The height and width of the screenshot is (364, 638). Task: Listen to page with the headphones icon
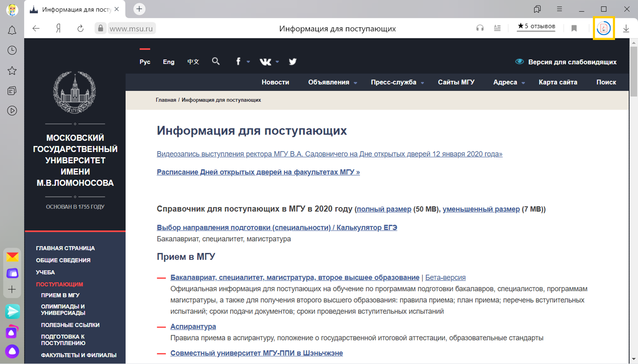(480, 28)
